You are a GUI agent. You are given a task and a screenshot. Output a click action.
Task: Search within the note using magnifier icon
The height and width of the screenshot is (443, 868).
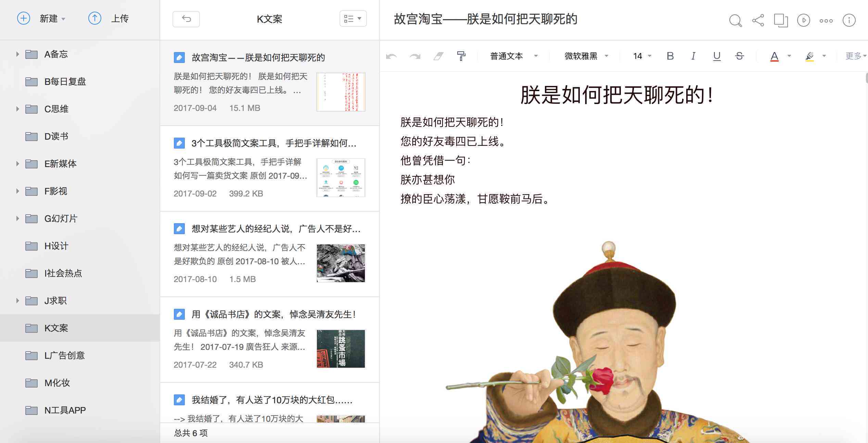tap(735, 20)
